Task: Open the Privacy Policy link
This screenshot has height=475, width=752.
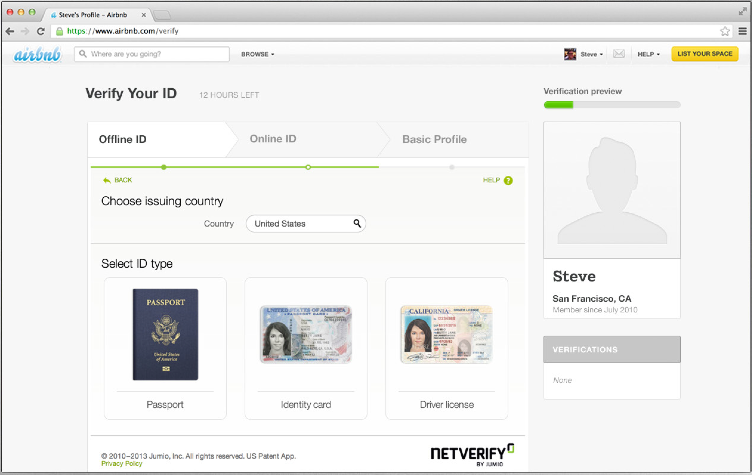Action: point(122,463)
